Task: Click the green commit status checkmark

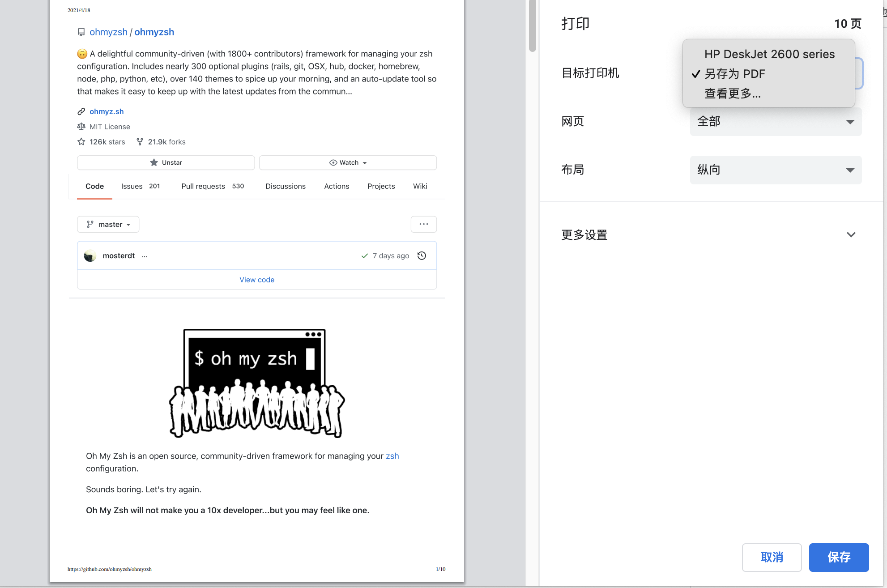Action: (x=365, y=256)
